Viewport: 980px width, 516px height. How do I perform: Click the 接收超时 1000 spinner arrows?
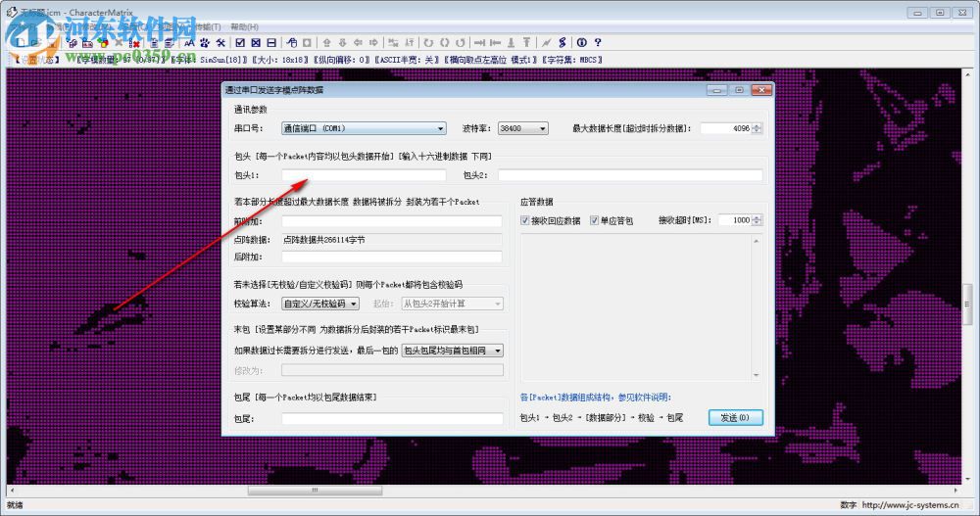pyautogui.click(x=757, y=220)
